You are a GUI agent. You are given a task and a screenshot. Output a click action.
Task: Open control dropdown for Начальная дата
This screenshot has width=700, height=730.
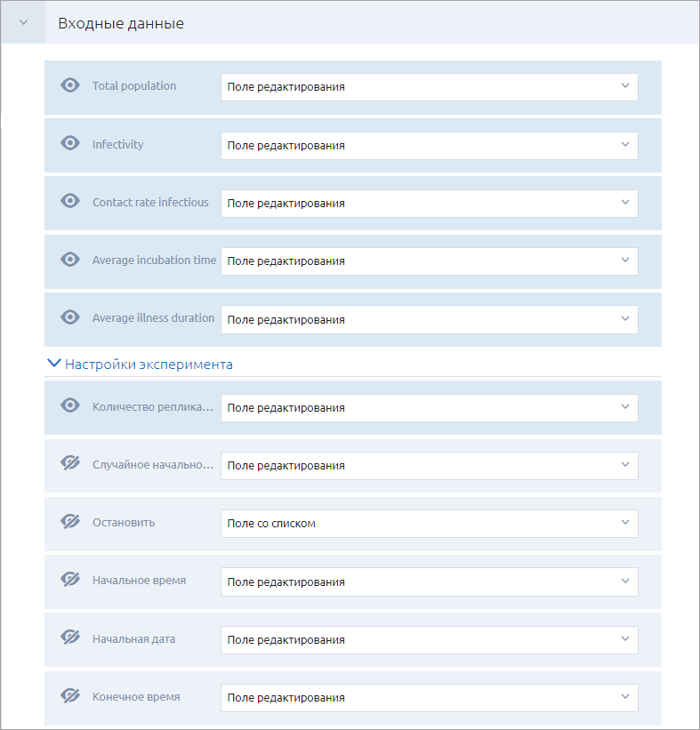point(430,640)
